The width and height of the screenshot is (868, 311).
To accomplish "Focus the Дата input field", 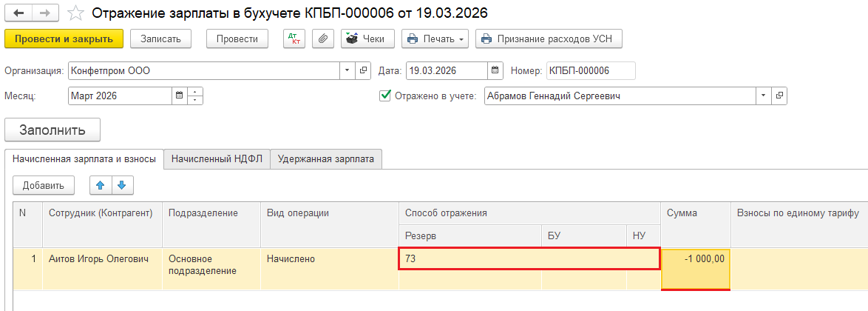I will pyautogui.click(x=447, y=70).
